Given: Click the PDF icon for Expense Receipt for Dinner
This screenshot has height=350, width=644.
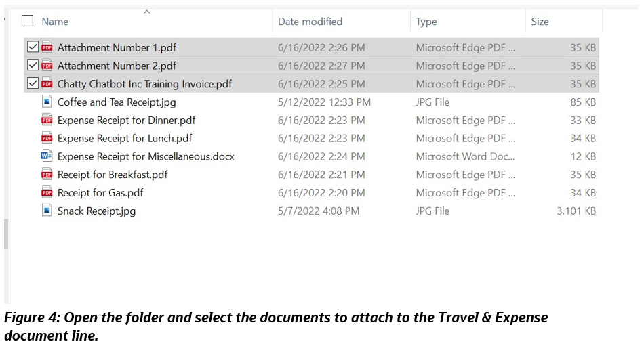Looking at the screenshot, I should 47,121.
